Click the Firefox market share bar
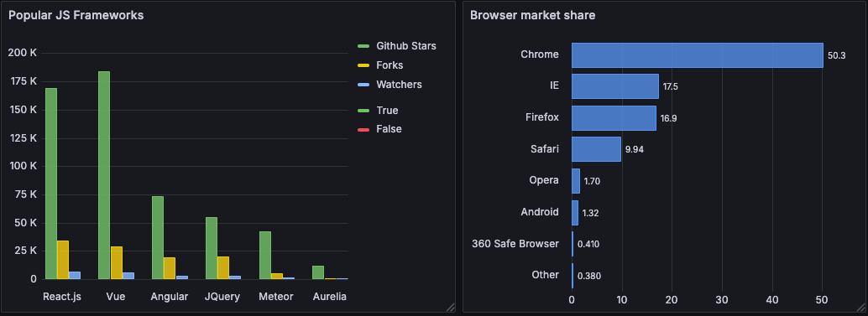This screenshot has width=868, height=316. pyautogui.click(x=614, y=118)
